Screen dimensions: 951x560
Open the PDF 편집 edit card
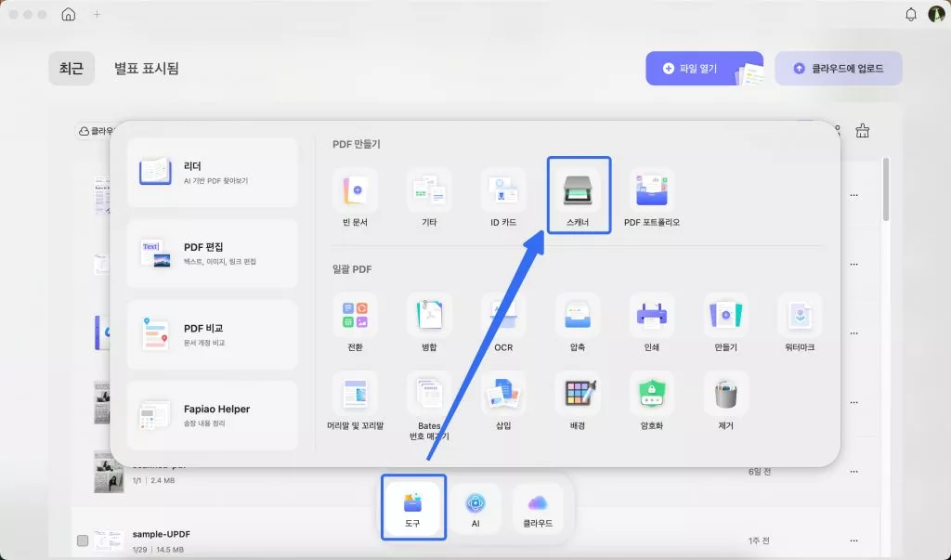click(x=213, y=254)
